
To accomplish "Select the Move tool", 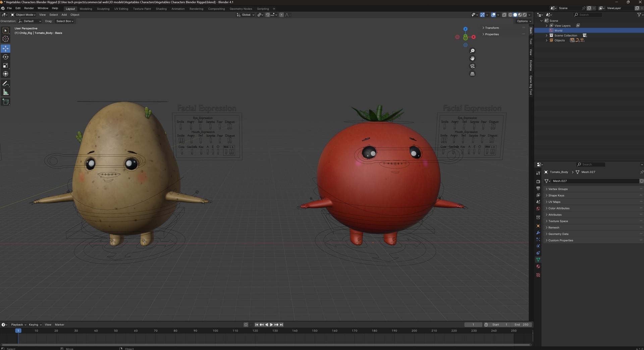I will 6,49.
